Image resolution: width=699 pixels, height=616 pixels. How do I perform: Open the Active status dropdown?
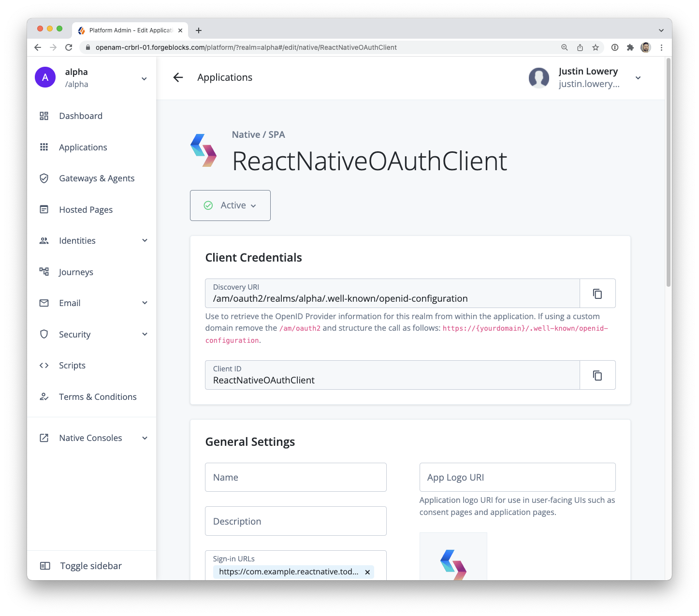(x=230, y=205)
